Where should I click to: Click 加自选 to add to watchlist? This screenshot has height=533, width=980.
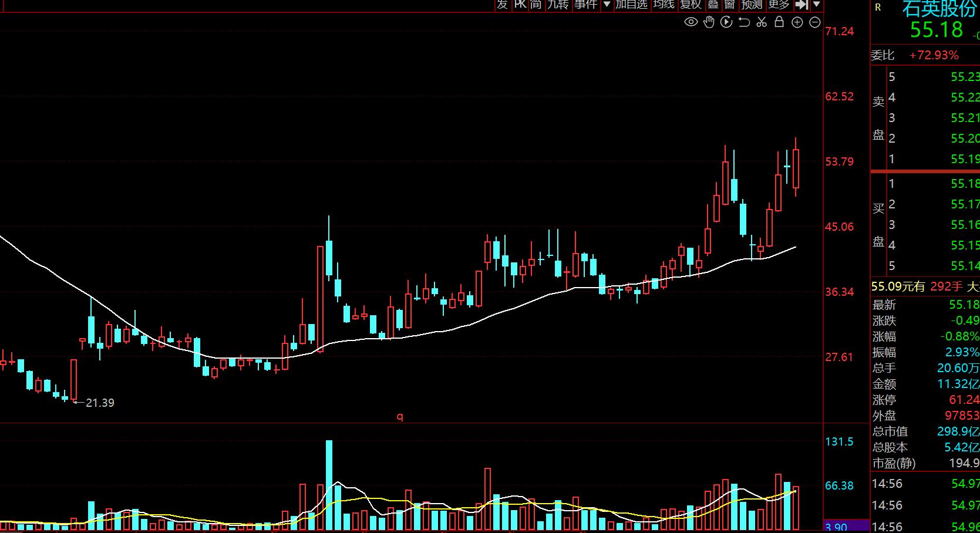(631, 5)
